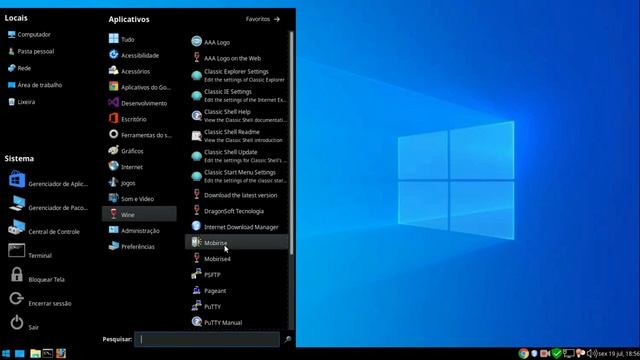This screenshot has width=640, height=360.
Task: Select the Desenvolvimento category
Action: click(x=139, y=103)
